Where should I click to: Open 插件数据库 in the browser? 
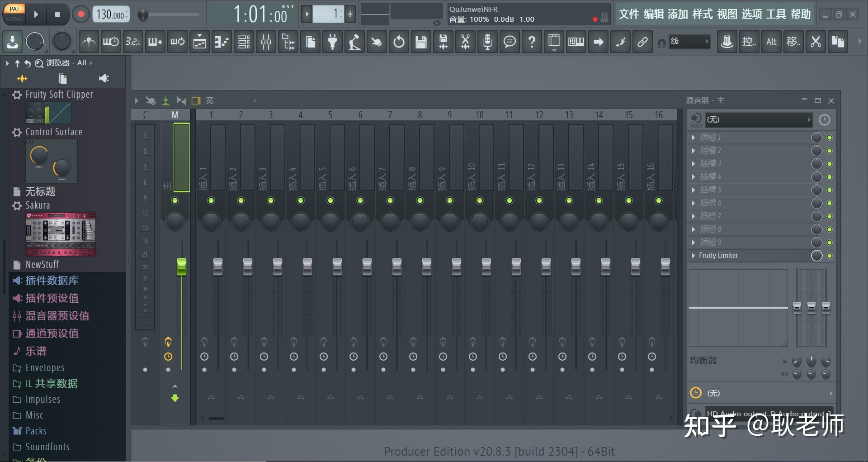coord(52,281)
